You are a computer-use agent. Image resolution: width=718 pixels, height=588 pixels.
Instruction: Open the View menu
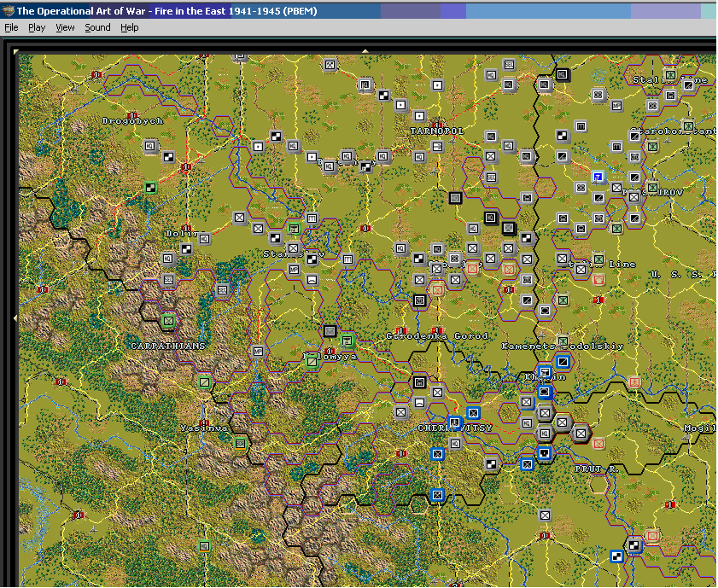65,27
